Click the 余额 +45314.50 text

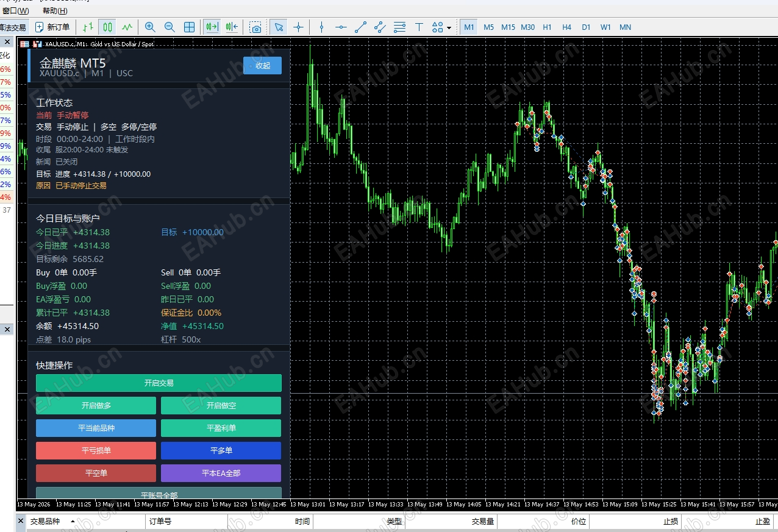tap(67, 326)
